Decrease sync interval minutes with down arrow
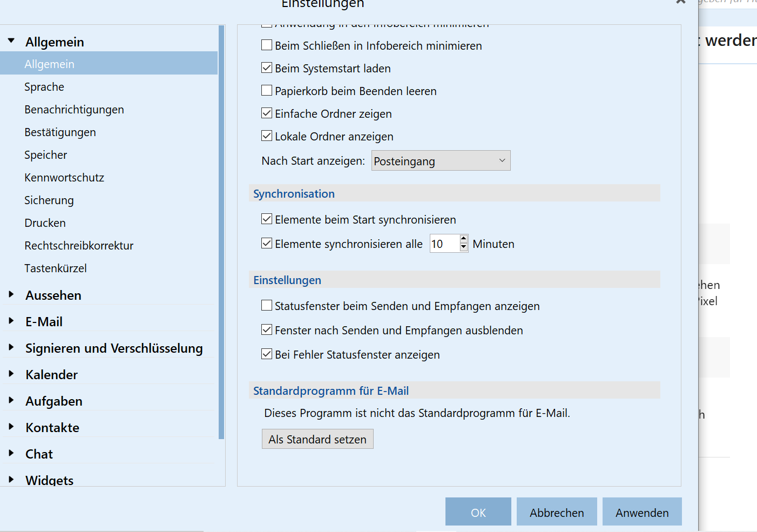This screenshot has height=532, width=757. tap(463, 247)
